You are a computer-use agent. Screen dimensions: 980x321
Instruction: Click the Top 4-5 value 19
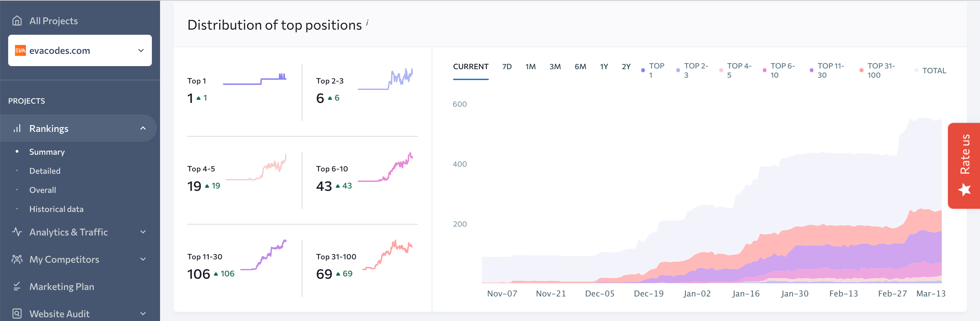(x=194, y=186)
